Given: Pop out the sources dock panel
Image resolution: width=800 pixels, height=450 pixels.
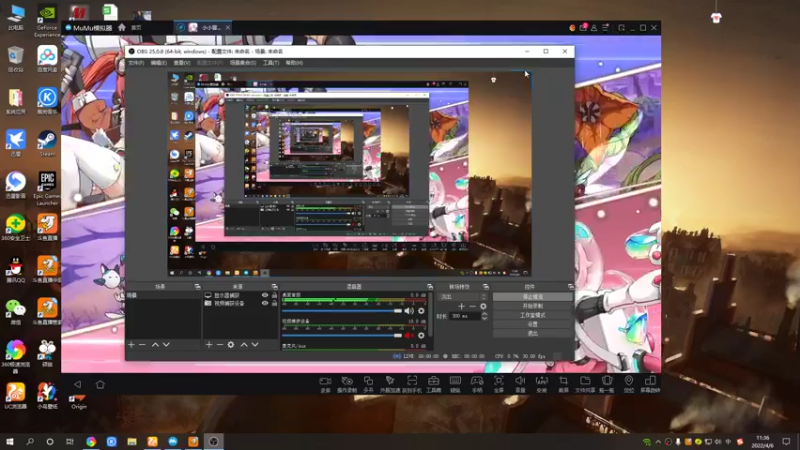Looking at the screenshot, I should tap(274, 287).
